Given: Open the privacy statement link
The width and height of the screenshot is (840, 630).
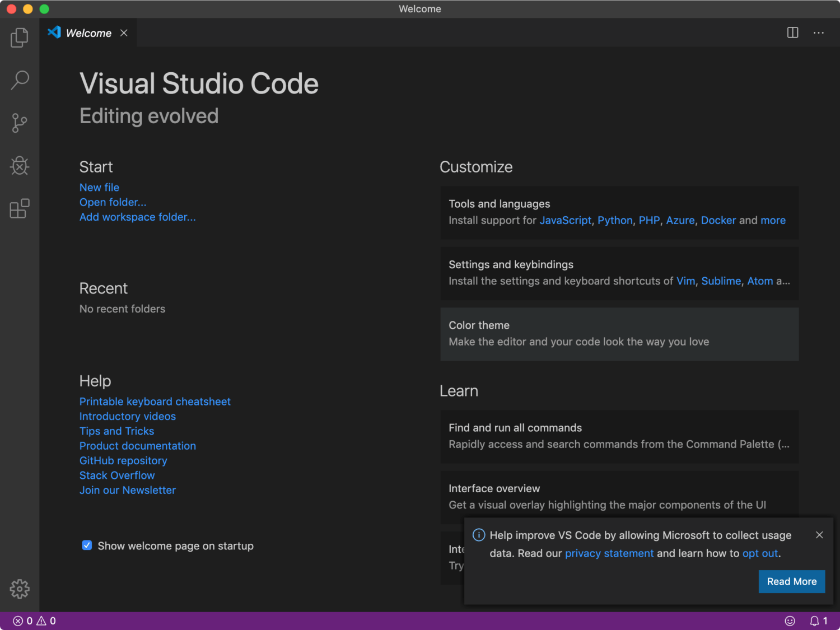Looking at the screenshot, I should [x=609, y=553].
